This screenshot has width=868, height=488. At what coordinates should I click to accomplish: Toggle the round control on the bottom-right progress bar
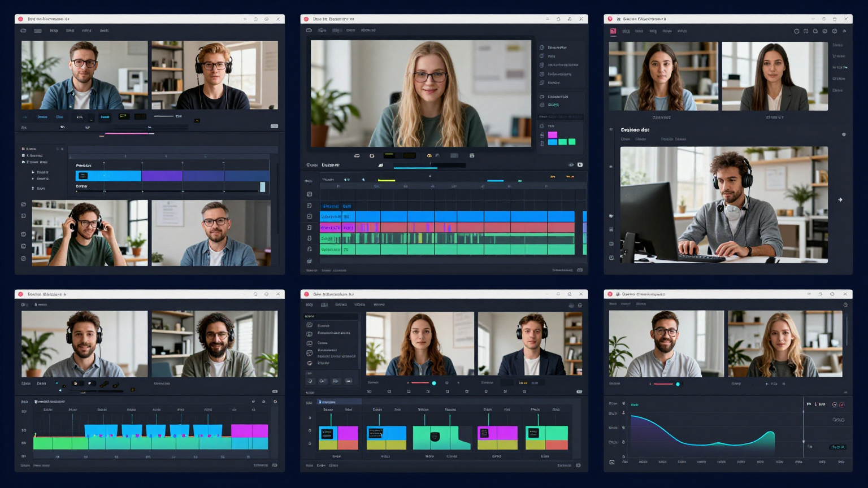tap(678, 384)
